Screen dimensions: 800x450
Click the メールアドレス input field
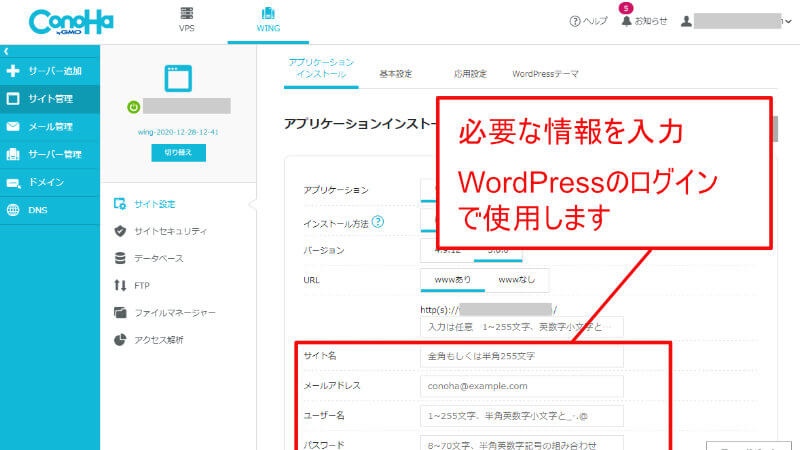(x=521, y=386)
